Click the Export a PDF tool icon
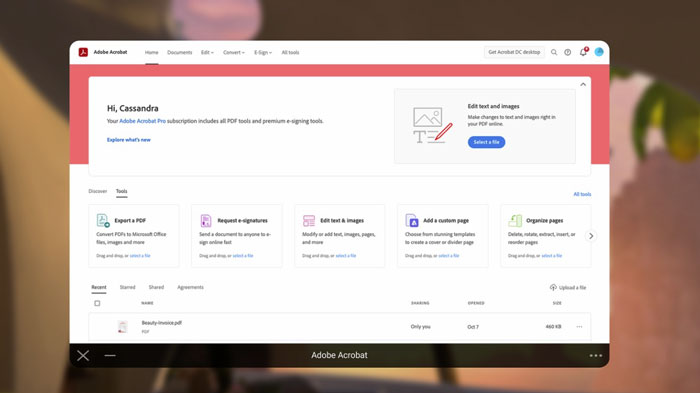 [x=103, y=220]
